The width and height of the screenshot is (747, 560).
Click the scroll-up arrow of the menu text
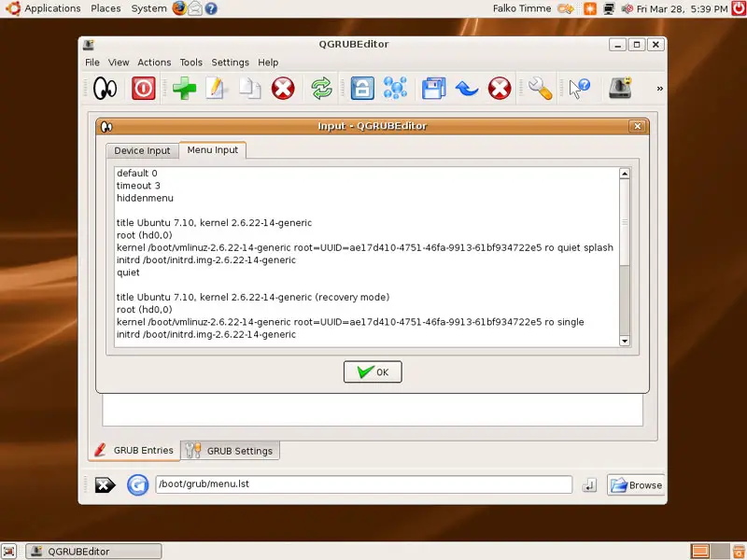[x=625, y=174]
